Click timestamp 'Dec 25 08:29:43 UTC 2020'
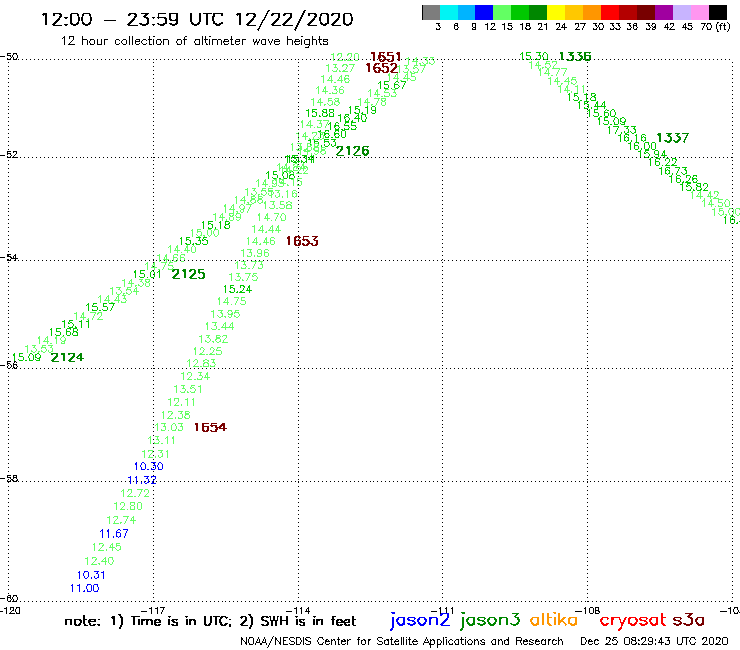 (654, 641)
